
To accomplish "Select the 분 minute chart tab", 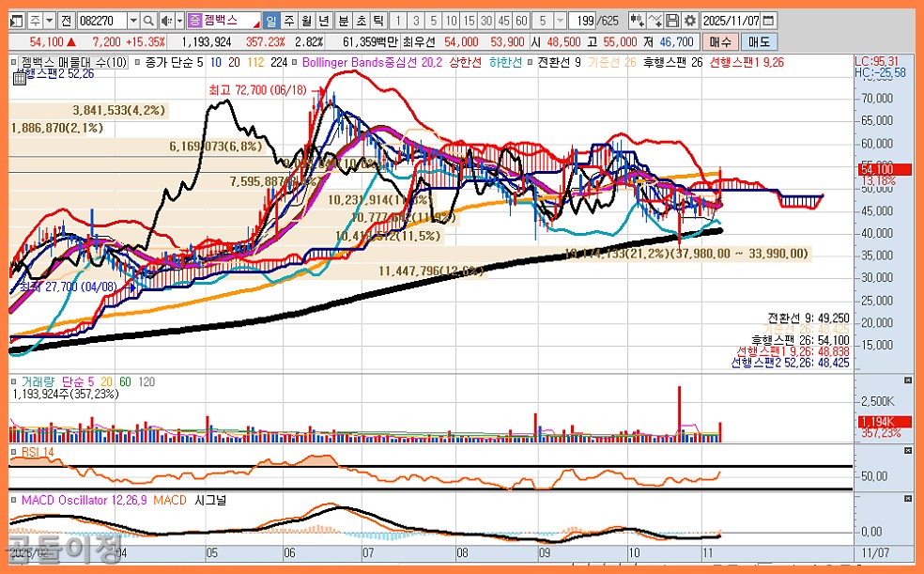I will point(344,22).
